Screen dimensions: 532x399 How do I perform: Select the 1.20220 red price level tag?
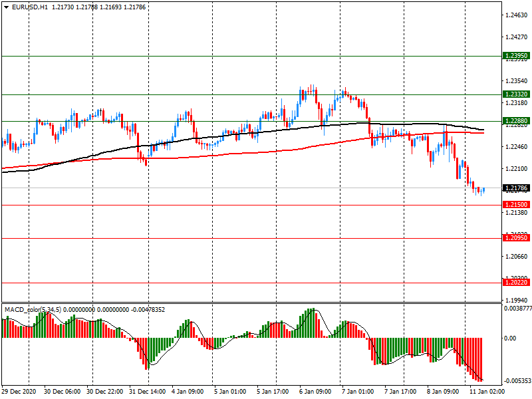pyautogui.click(x=515, y=283)
